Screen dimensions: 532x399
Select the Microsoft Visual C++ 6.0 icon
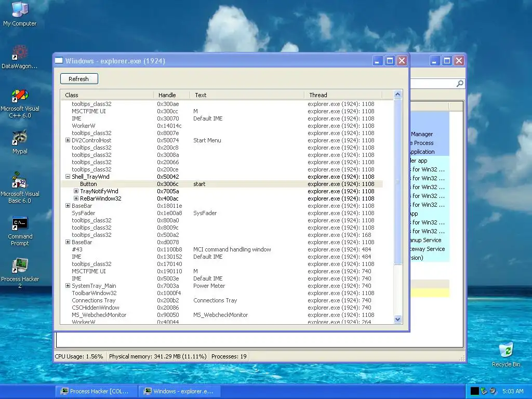(20, 102)
